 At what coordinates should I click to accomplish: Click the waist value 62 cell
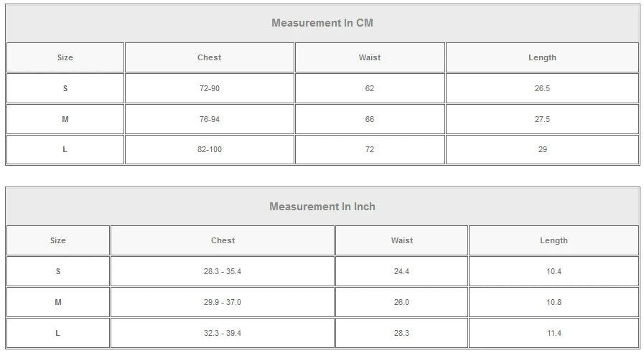[370, 88]
